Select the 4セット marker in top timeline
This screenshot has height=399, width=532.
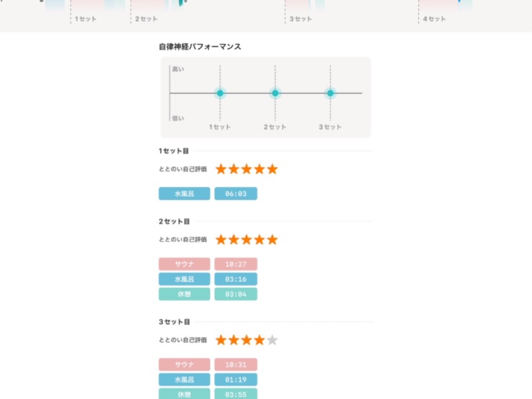pos(434,19)
